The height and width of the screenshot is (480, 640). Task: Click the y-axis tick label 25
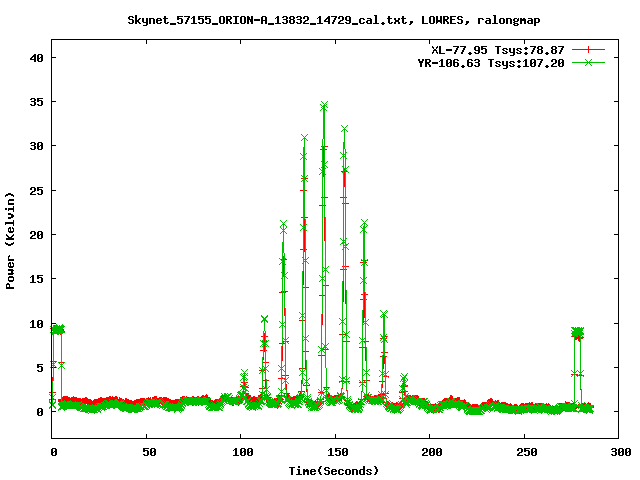(36, 191)
